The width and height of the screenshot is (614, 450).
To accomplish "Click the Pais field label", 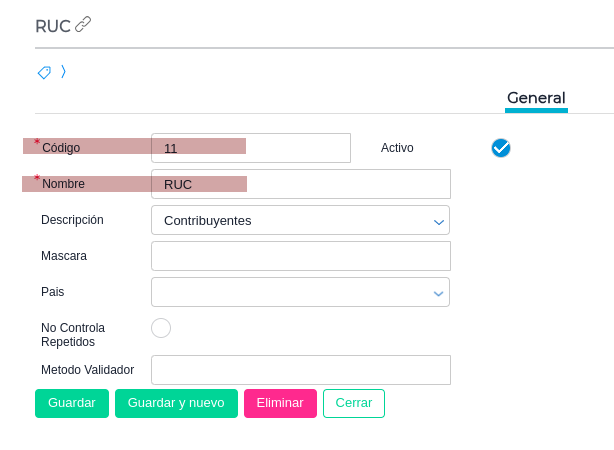I will [x=53, y=292].
